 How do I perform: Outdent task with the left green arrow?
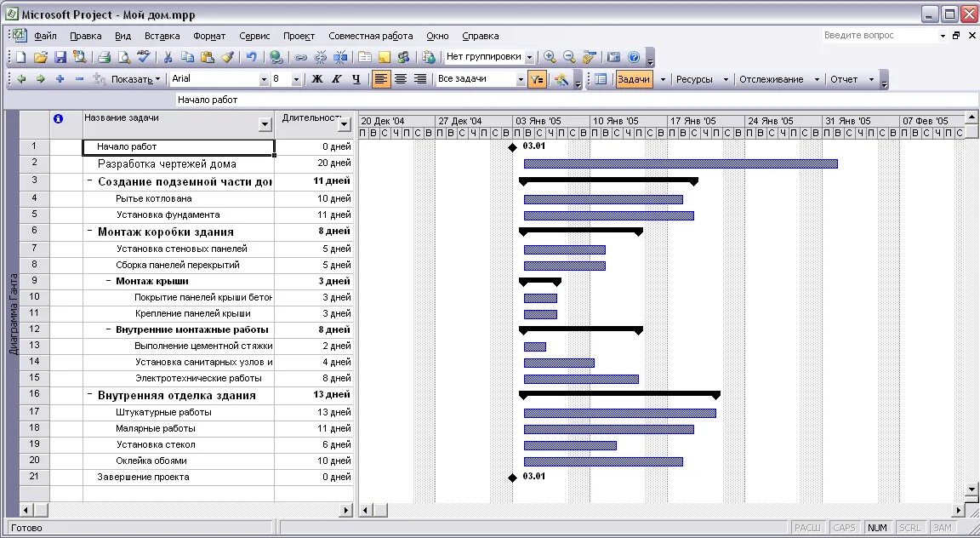tap(21, 79)
